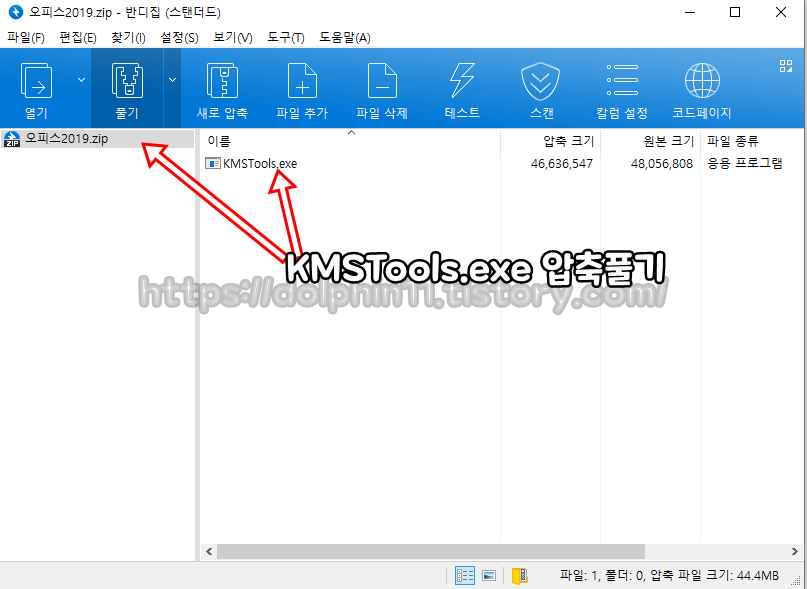Open the 파일(F) menu
The image size is (807, 589).
pos(26,38)
